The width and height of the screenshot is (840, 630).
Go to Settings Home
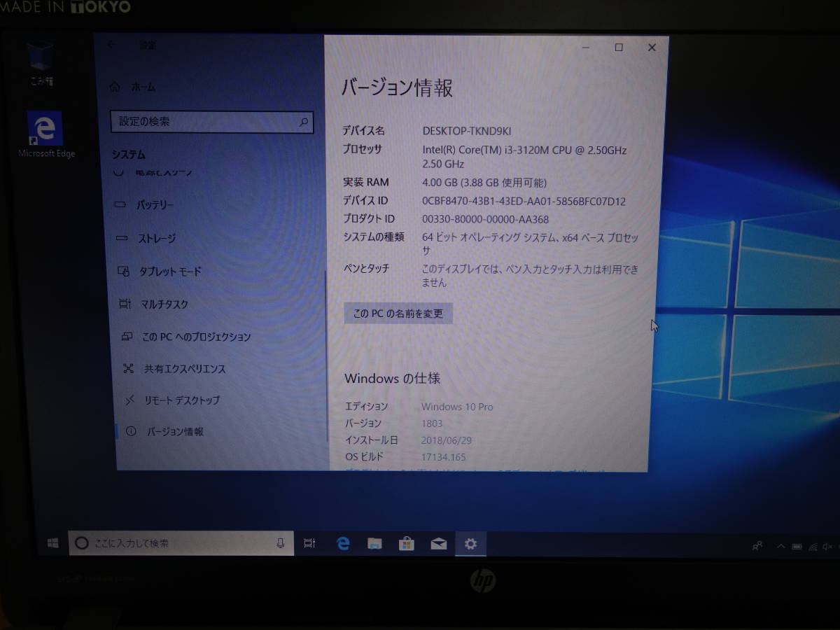tap(133, 87)
